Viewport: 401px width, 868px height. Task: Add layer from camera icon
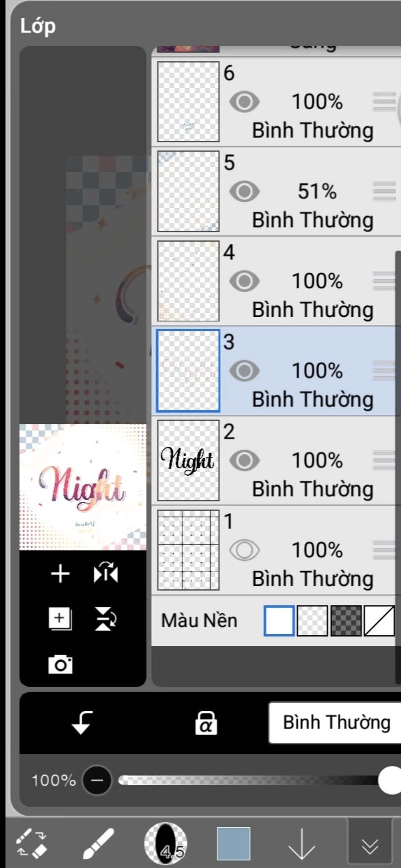(60, 664)
